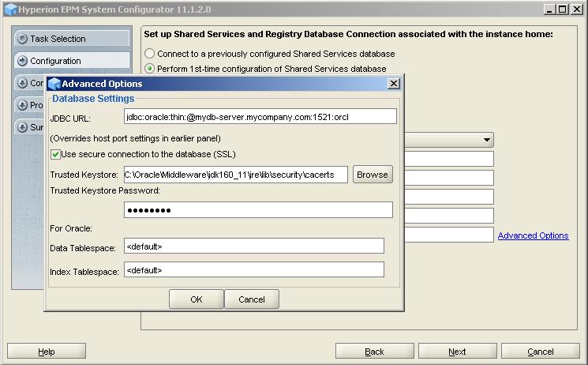This screenshot has height=365, width=588.
Task: Click the 'Set up Shared Services and Registry' heading
Action: tap(348, 34)
